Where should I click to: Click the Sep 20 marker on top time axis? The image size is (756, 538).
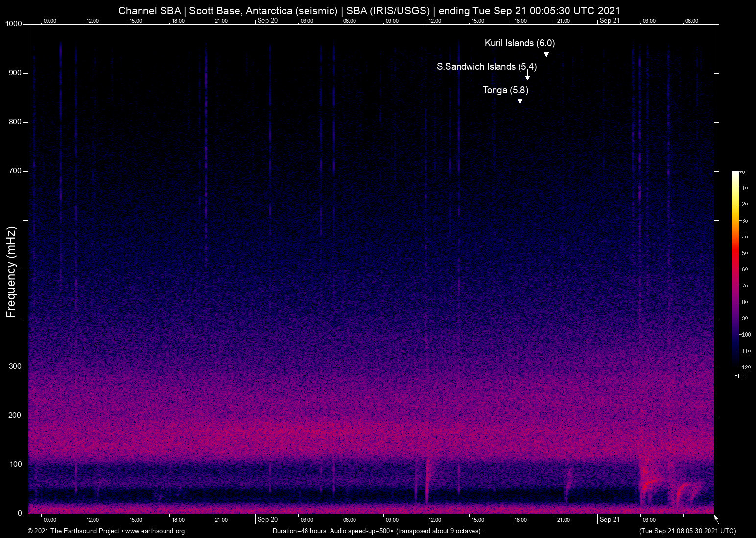267,21
